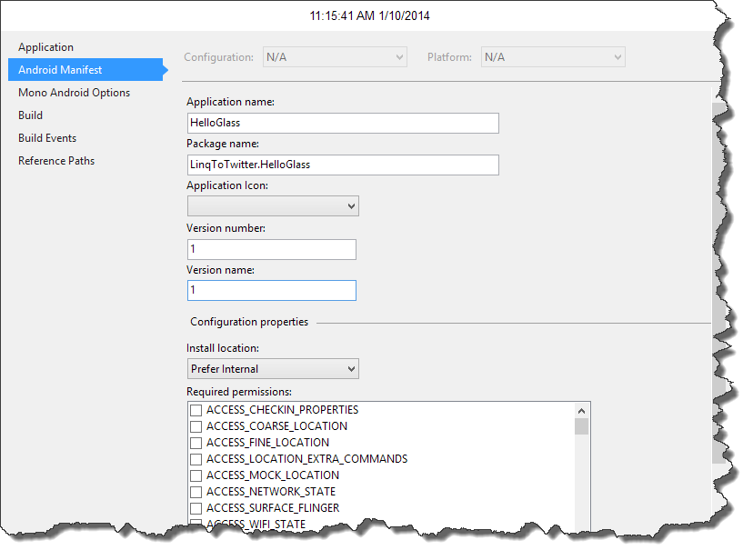Click the permissions list scrollbar thumb
Image resolution: width=753 pixels, height=560 pixels.
(x=581, y=426)
